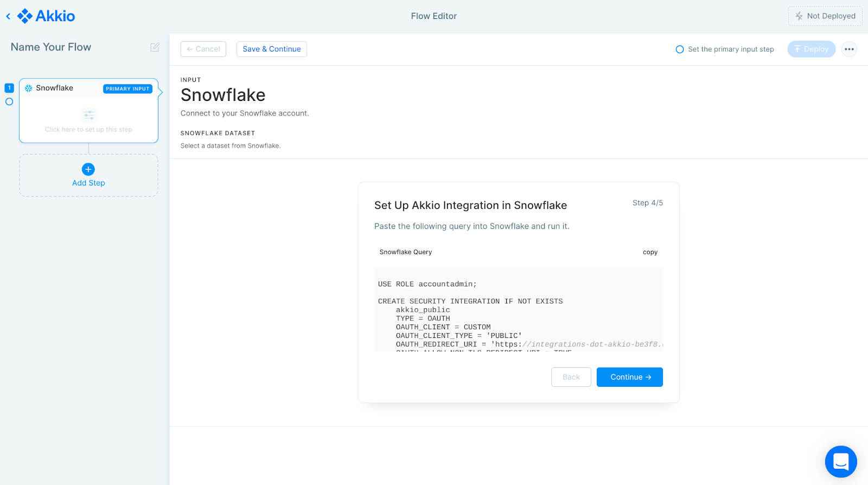Click the Snowflake Query label

406,252
